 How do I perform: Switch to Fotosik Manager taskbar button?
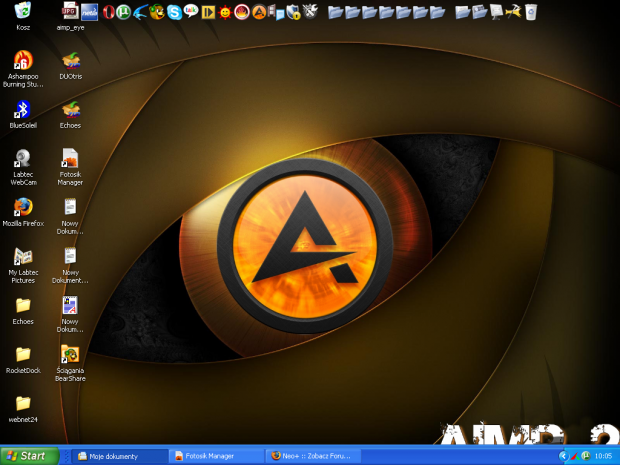(x=217, y=456)
